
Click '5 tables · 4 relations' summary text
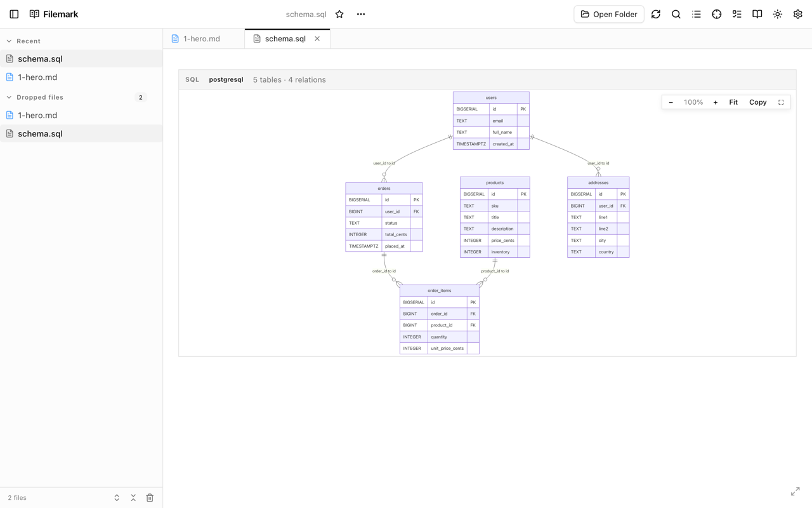[x=289, y=79]
